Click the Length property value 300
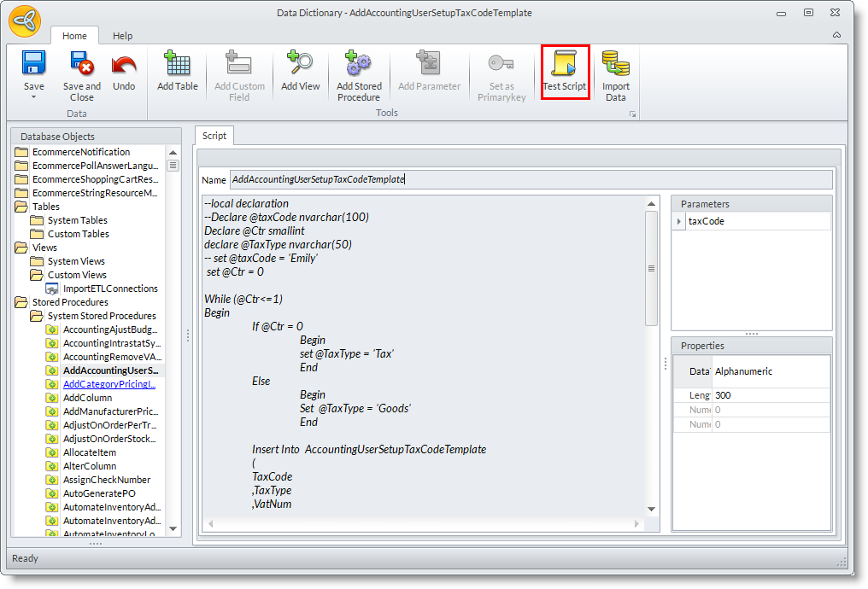This screenshot has width=868, height=589. pyautogui.click(x=769, y=395)
